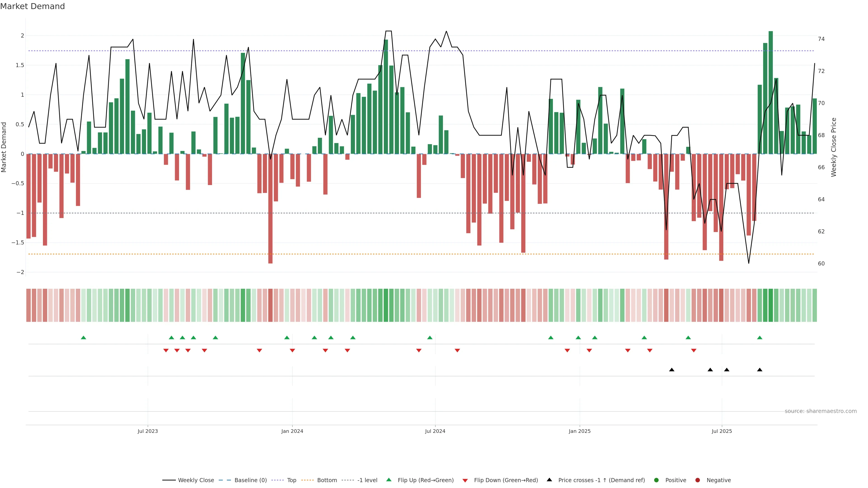Click the red Negative legend dot
This screenshot has width=868, height=488.
(x=698, y=480)
